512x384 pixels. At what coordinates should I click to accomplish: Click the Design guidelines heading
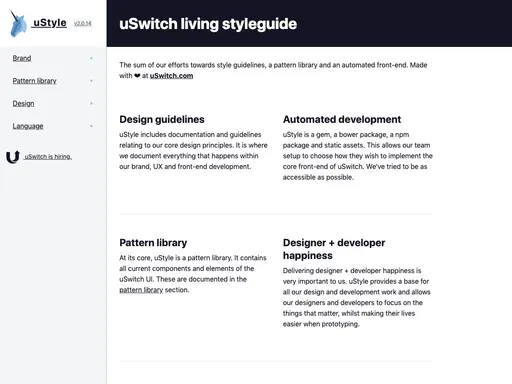click(162, 119)
